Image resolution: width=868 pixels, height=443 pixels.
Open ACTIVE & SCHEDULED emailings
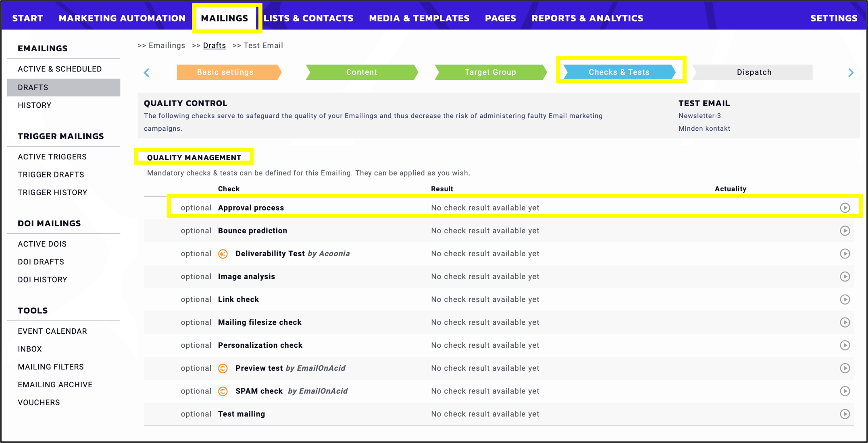tap(60, 69)
